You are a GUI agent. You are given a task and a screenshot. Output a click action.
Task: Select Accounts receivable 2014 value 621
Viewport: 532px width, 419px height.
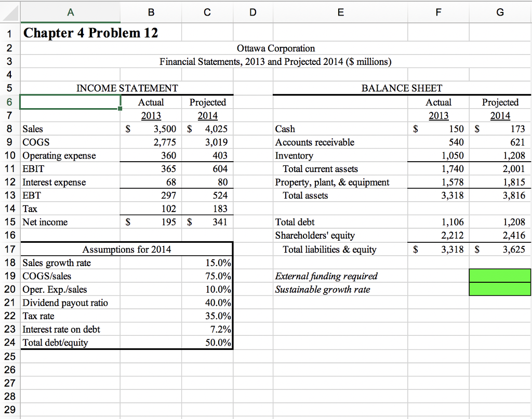pos(500,142)
